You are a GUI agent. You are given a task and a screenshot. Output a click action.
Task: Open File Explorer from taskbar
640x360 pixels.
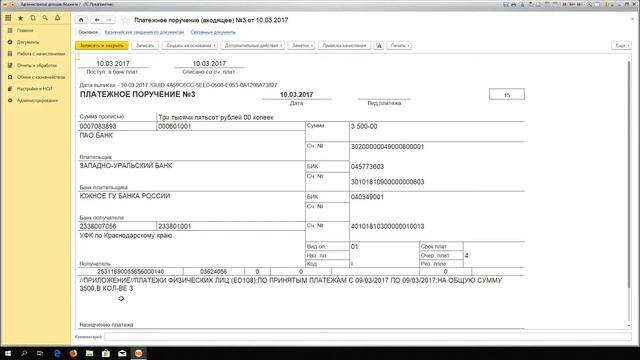89,353
